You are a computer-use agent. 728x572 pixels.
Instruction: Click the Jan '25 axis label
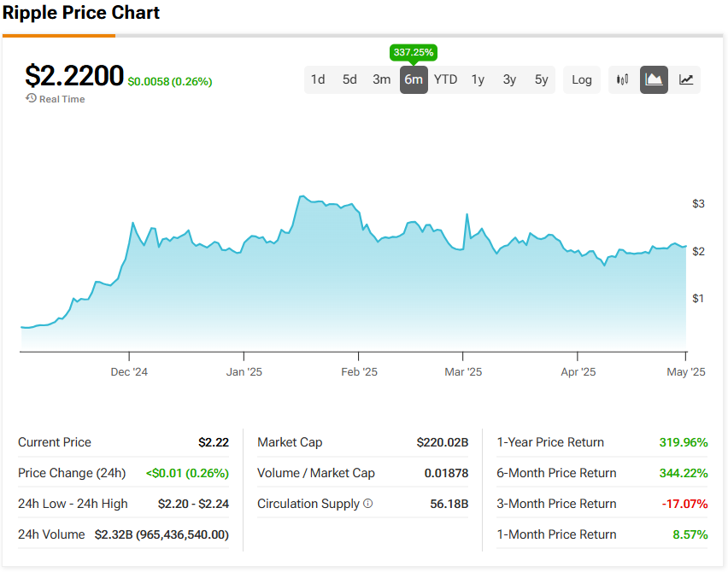point(244,372)
